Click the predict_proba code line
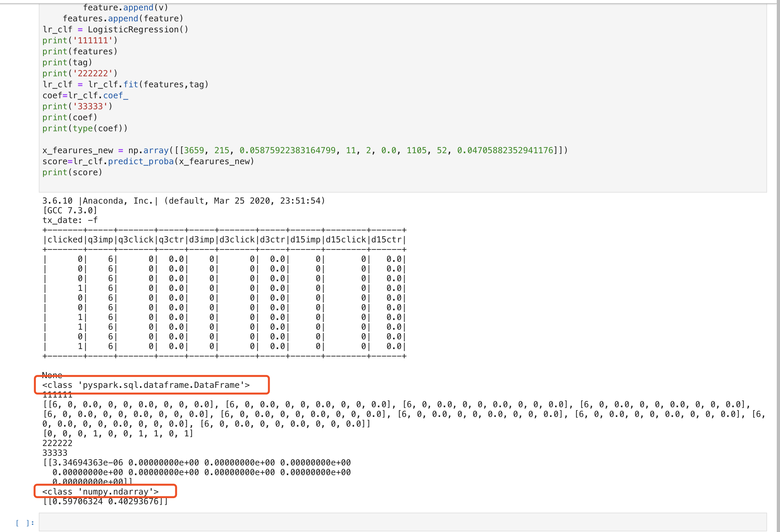 pos(148,161)
